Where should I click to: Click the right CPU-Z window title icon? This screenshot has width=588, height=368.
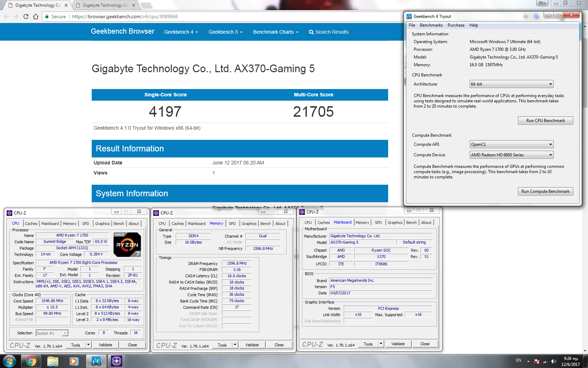[x=302, y=212]
